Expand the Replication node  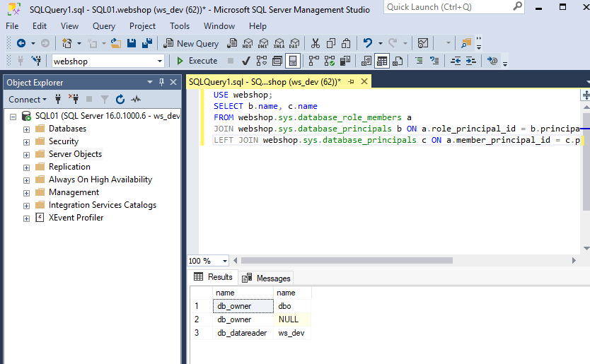tap(26, 168)
